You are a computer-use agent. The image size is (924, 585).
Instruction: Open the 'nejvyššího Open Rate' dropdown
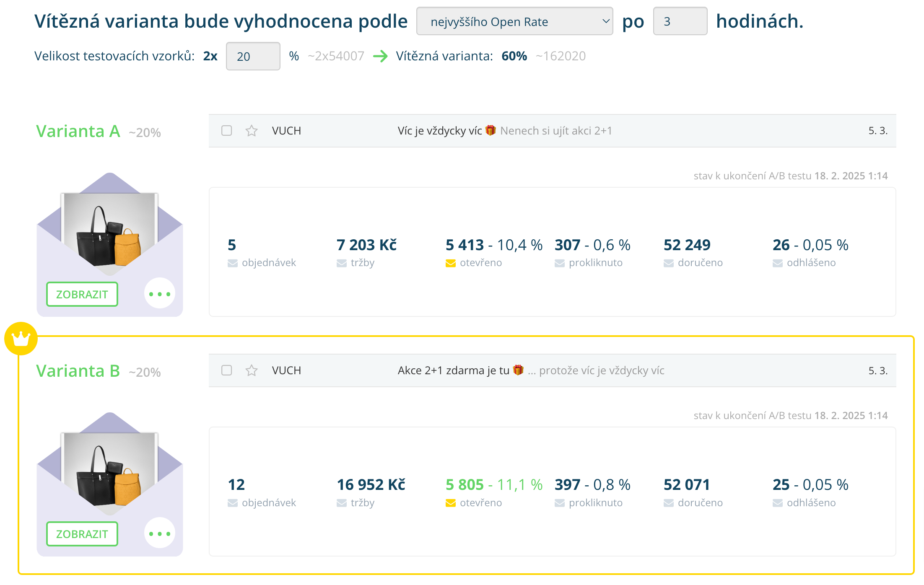click(x=514, y=21)
